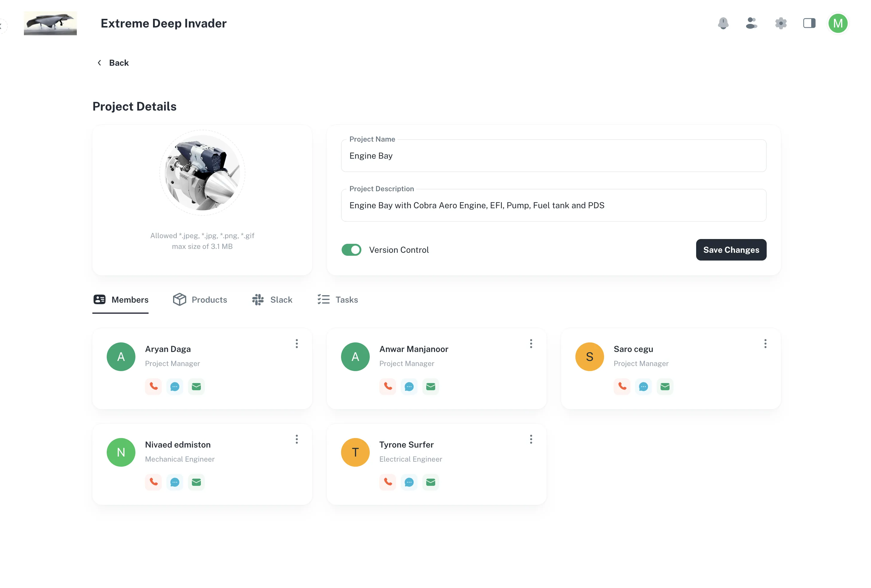Email Anwar Manjanoor via envelope icon
Screen dimensions: 871x588
click(x=431, y=386)
